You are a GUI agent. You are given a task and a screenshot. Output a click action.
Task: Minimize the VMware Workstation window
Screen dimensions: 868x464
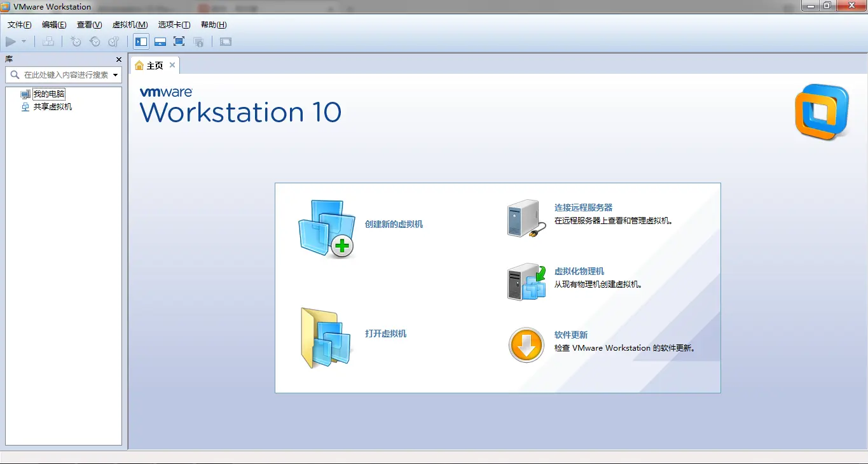pyautogui.click(x=809, y=6)
